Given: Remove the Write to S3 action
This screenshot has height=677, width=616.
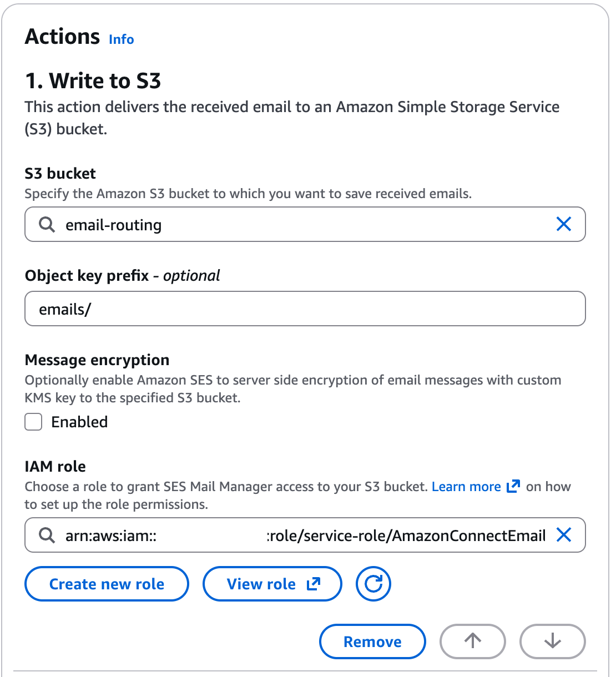Looking at the screenshot, I should click(x=372, y=641).
